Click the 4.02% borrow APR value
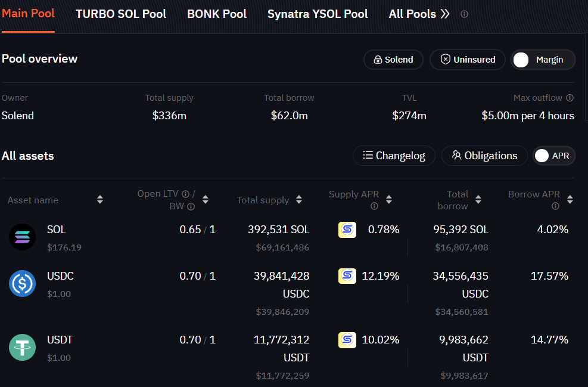Image resolution: width=588 pixels, height=387 pixels. [x=553, y=230]
